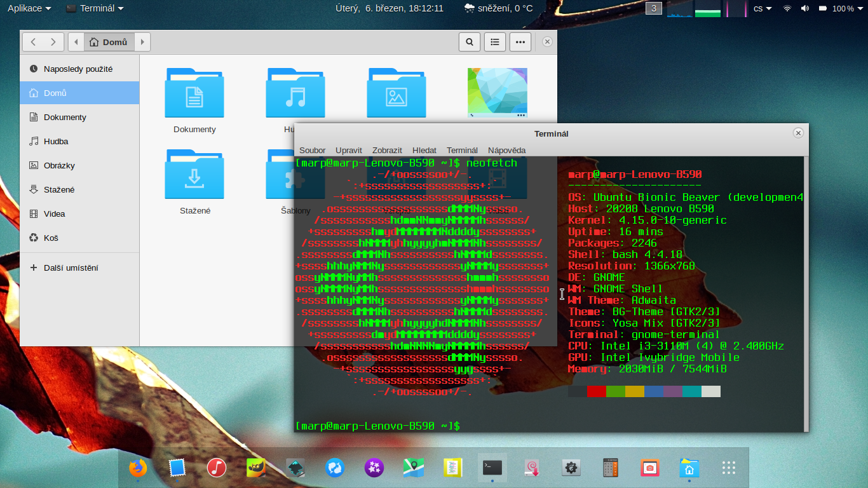This screenshot has height=488, width=868.
Task: Open the Debian package installer dock icon
Action: [x=532, y=468]
